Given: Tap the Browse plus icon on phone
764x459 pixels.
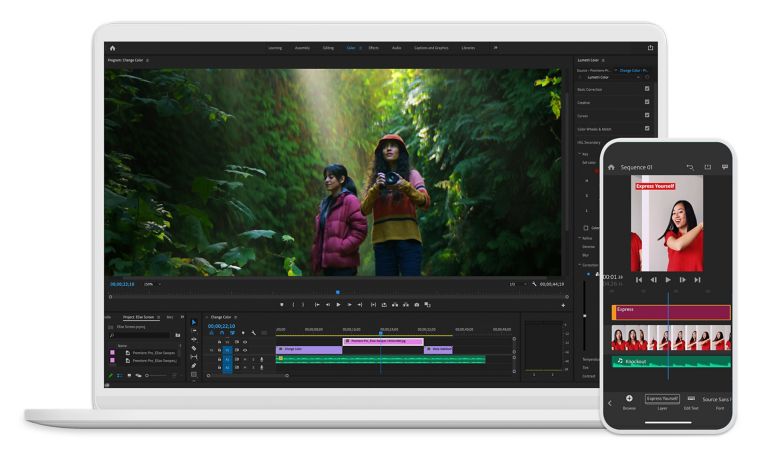Looking at the screenshot, I should [629, 398].
